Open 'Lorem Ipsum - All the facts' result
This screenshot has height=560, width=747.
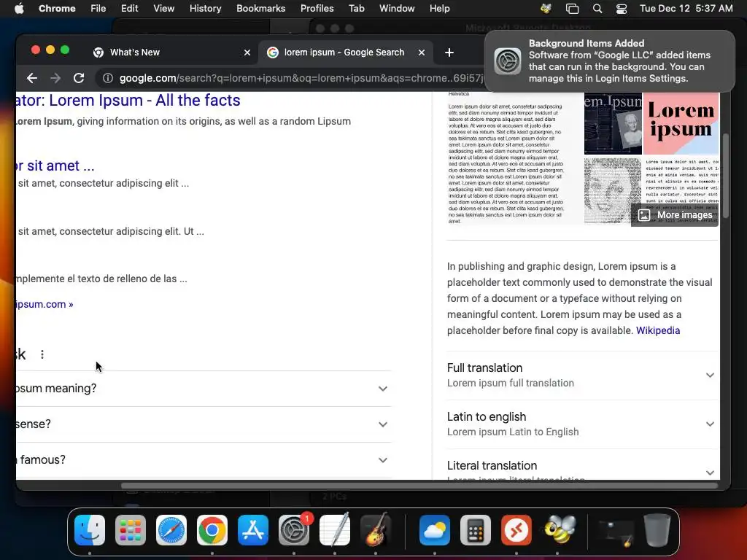click(x=128, y=101)
